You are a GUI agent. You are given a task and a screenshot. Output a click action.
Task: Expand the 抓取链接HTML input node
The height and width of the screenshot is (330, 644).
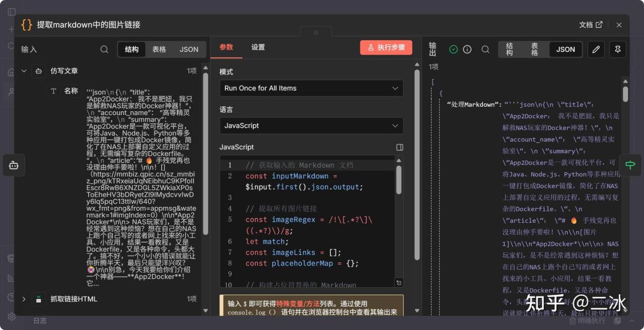(x=24, y=299)
